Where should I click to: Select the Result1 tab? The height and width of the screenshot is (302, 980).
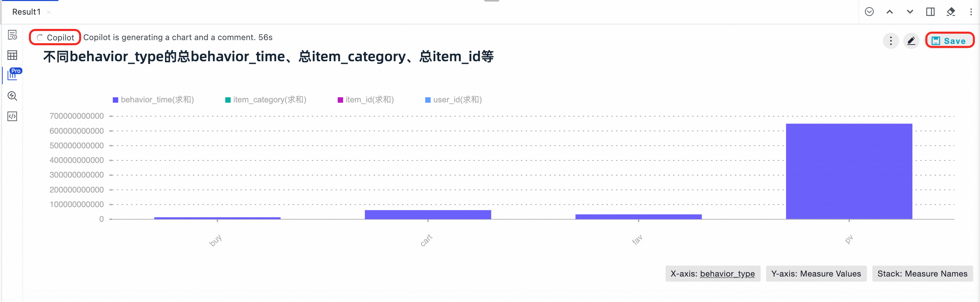click(26, 12)
